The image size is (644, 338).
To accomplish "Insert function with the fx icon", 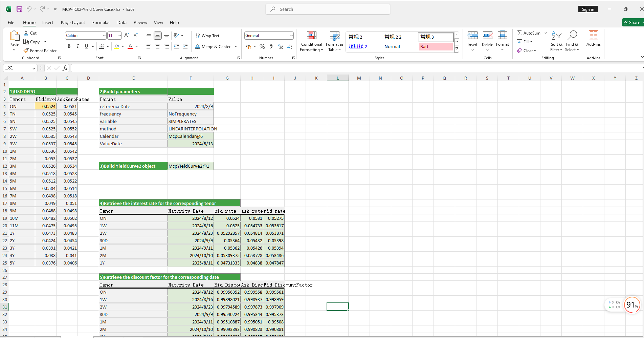I will pos(65,68).
